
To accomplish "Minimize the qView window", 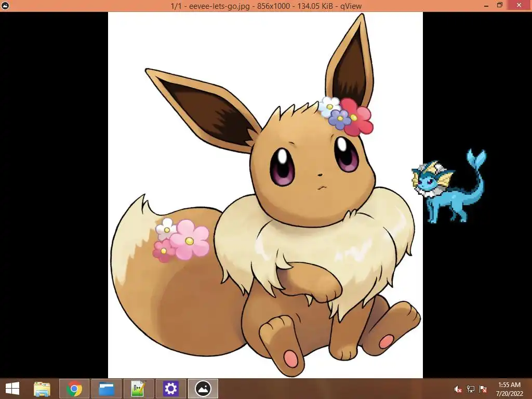I will (486, 5).
